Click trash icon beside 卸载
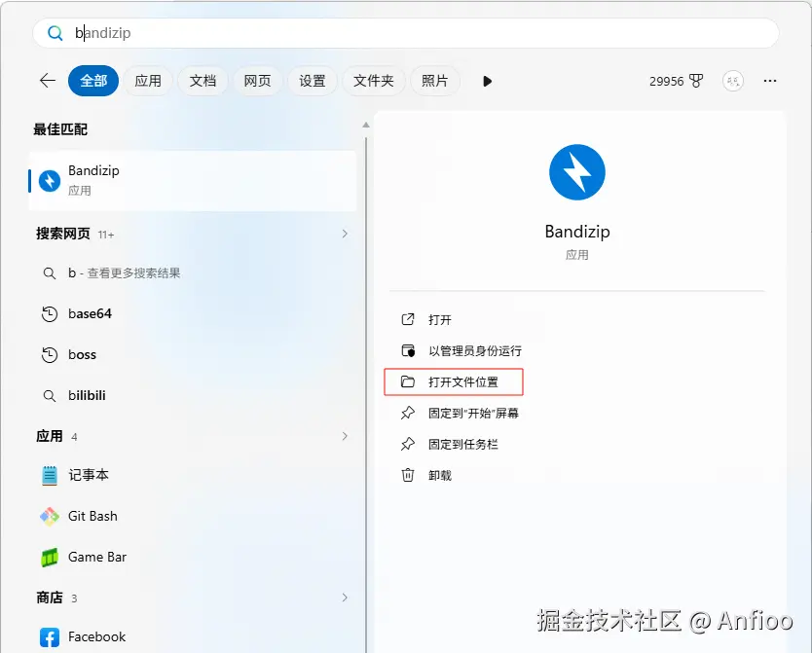This screenshot has width=812, height=653. [408, 475]
